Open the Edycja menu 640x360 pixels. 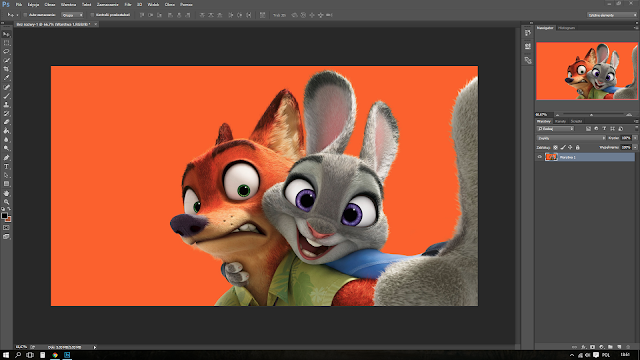(33, 4)
